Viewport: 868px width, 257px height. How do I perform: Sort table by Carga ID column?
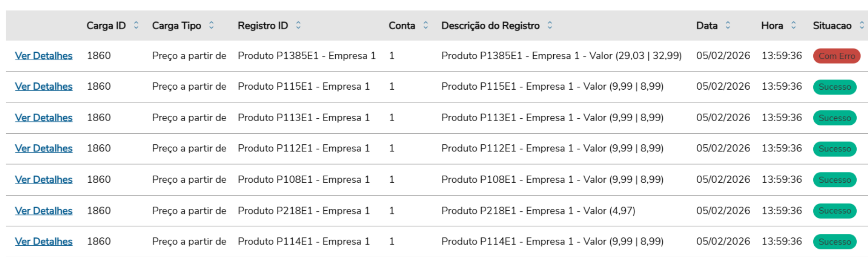pos(136,25)
